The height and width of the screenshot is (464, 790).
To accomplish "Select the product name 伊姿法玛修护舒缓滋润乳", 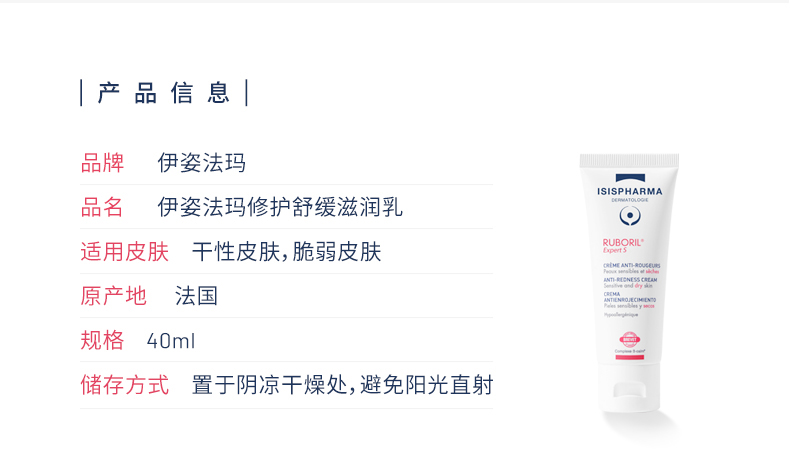I will [x=280, y=207].
